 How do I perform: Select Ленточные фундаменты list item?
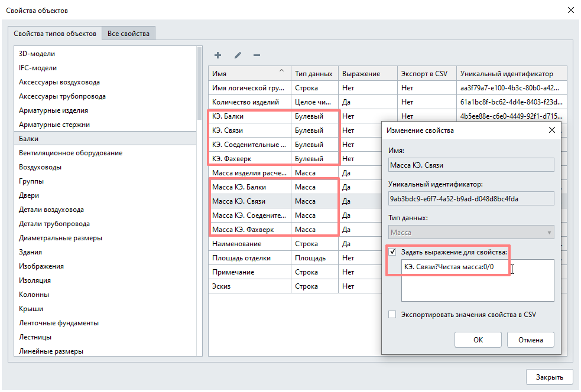coord(105,323)
